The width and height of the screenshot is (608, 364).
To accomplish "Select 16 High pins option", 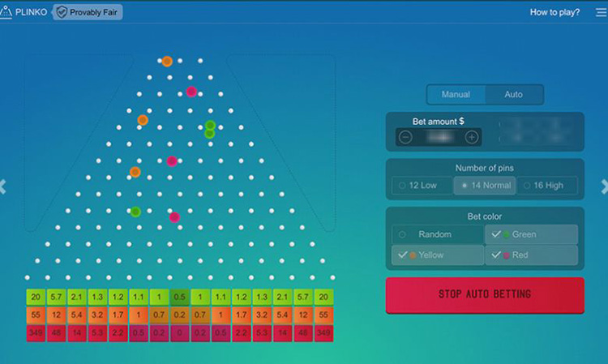I will (x=547, y=186).
